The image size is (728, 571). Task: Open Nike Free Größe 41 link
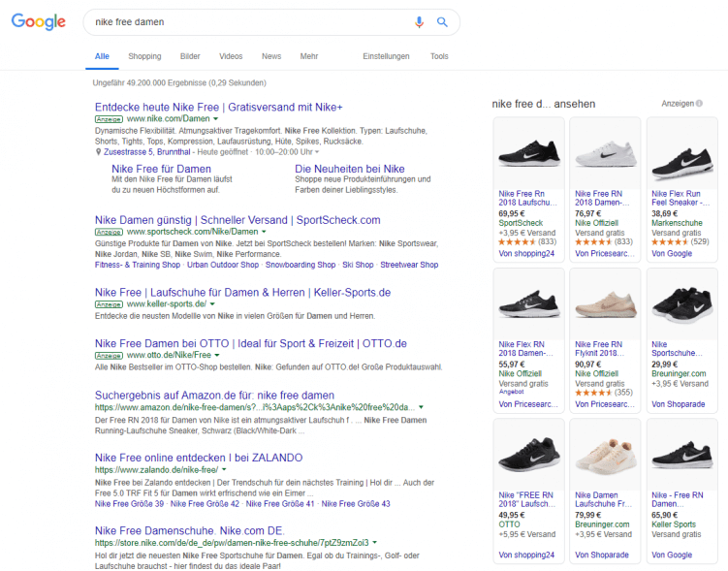click(280, 504)
